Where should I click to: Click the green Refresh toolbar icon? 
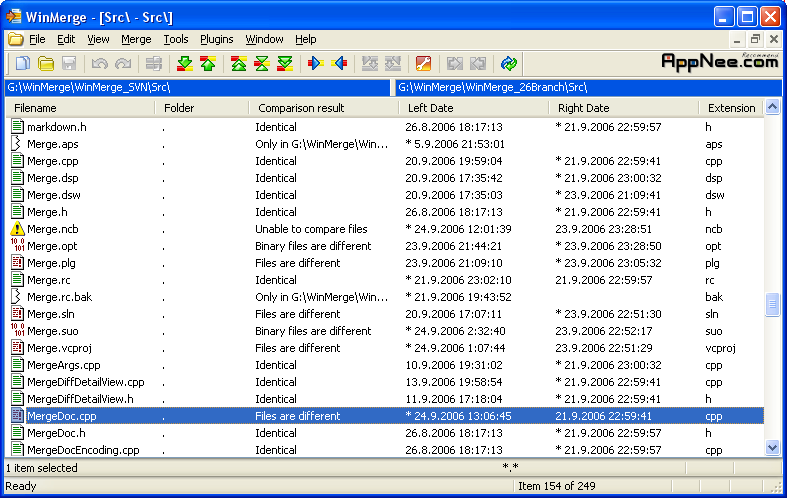click(508, 63)
